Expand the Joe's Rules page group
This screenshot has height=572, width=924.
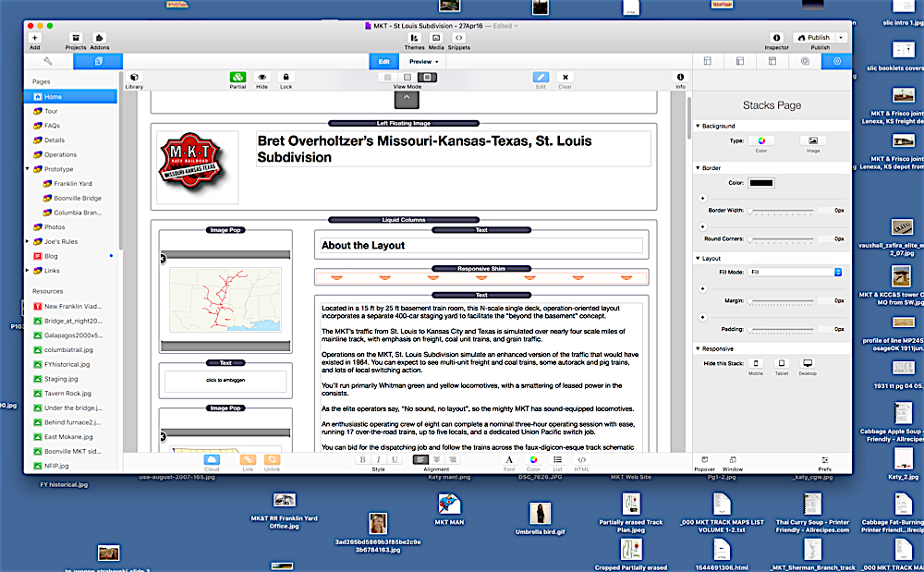27,241
